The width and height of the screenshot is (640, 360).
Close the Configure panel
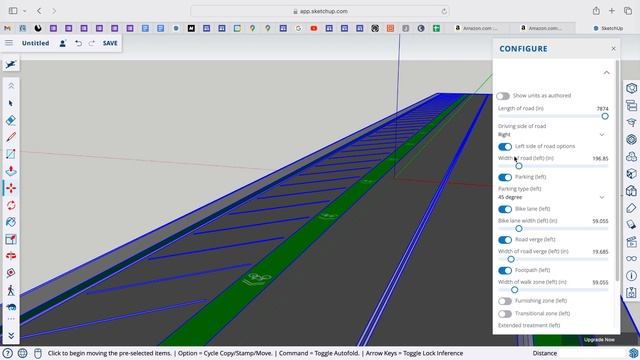613,49
